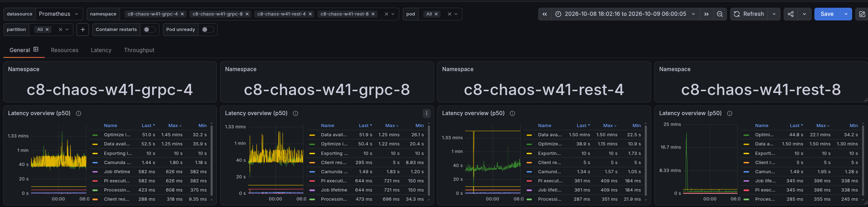Sort rest-8 legend by Min column
This screenshot has width=868, height=207.
(x=854, y=126)
